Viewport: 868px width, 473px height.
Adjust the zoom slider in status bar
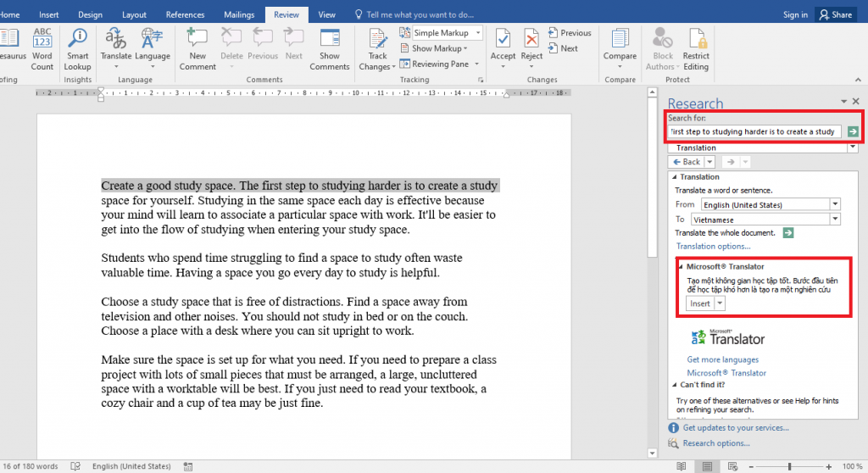click(x=789, y=466)
